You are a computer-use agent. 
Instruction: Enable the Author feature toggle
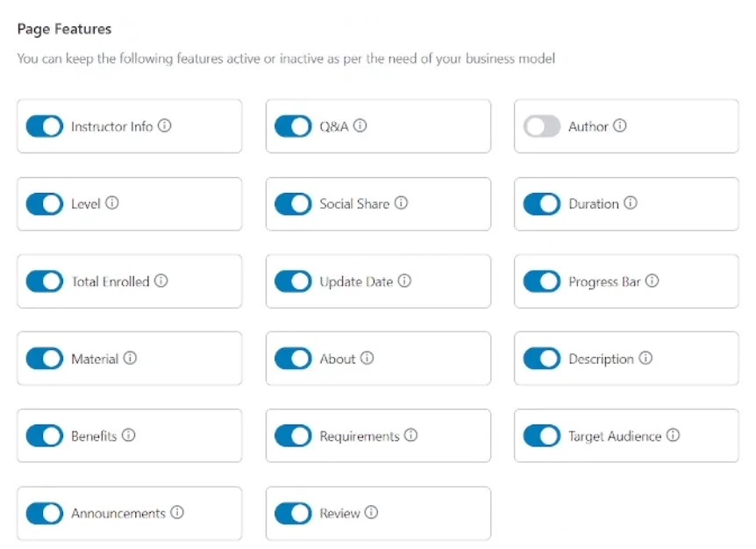(x=542, y=126)
